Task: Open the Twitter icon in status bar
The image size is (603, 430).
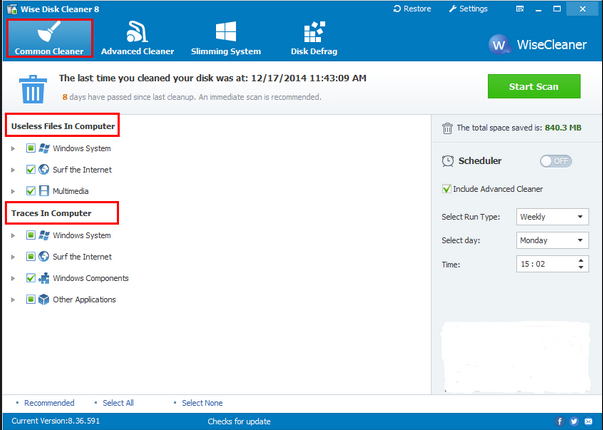Action: pyautogui.click(x=574, y=422)
